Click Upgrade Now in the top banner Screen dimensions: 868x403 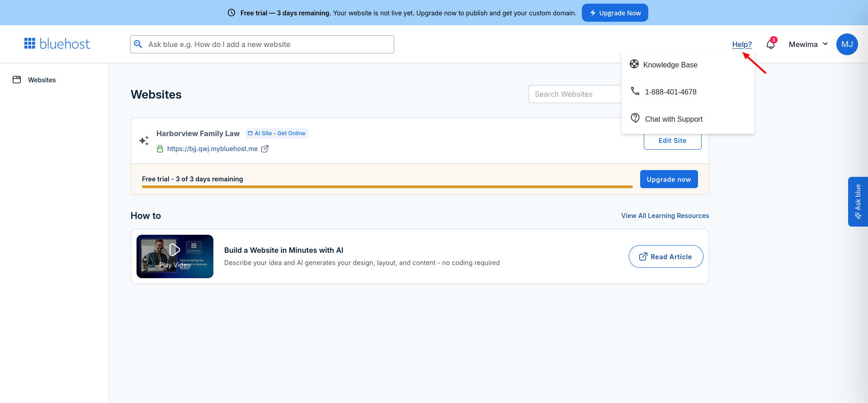(x=615, y=13)
